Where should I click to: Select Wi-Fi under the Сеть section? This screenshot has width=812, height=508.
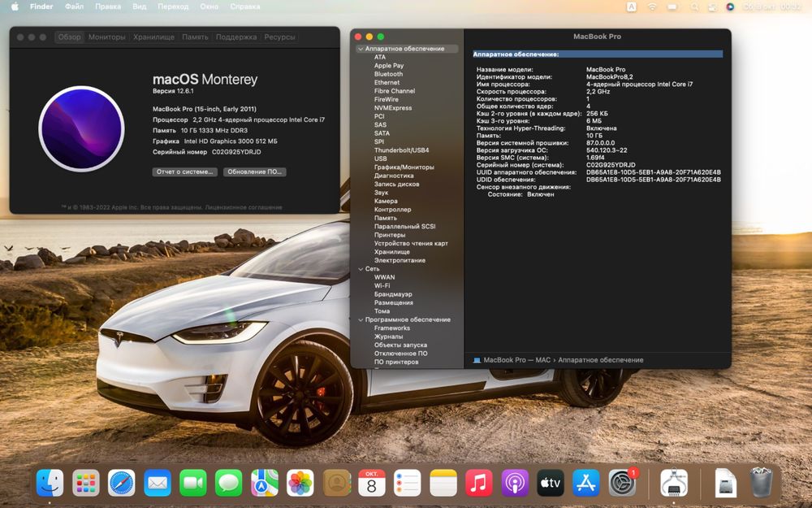(382, 285)
